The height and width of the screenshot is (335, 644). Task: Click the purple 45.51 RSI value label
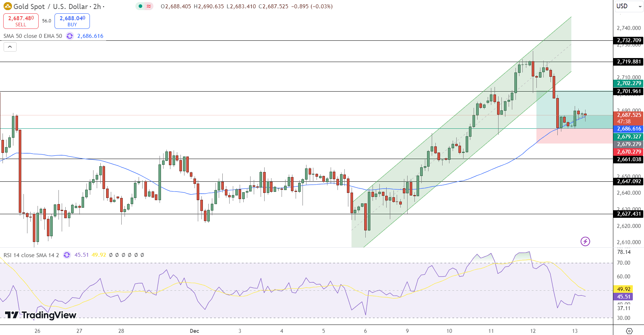tap(623, 297)
